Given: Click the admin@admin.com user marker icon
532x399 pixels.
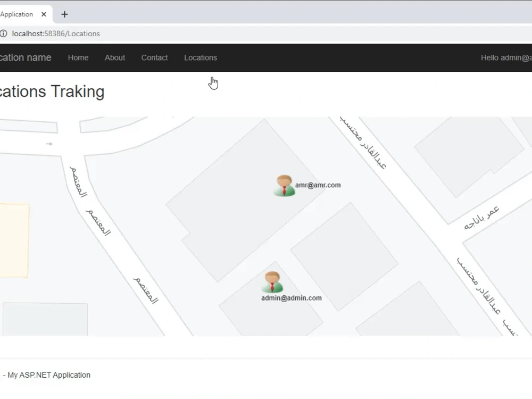Looking at the screenshot, I should [x=272, y=282].
